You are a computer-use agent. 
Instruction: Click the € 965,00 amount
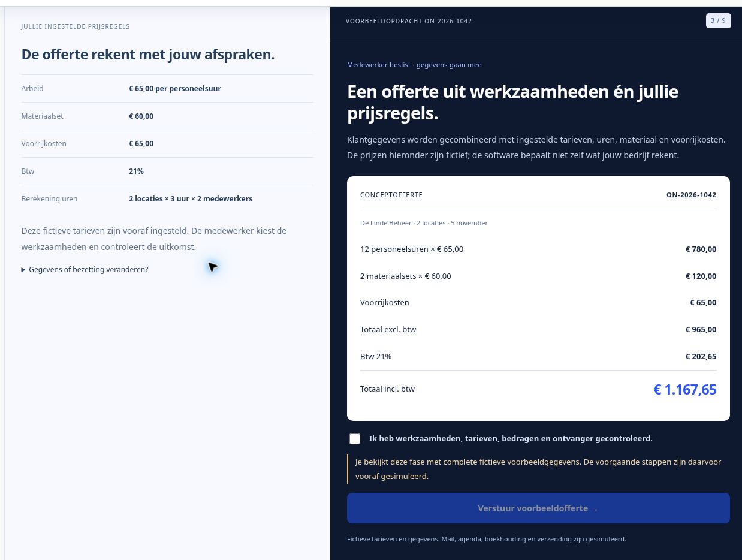(701, 330)
